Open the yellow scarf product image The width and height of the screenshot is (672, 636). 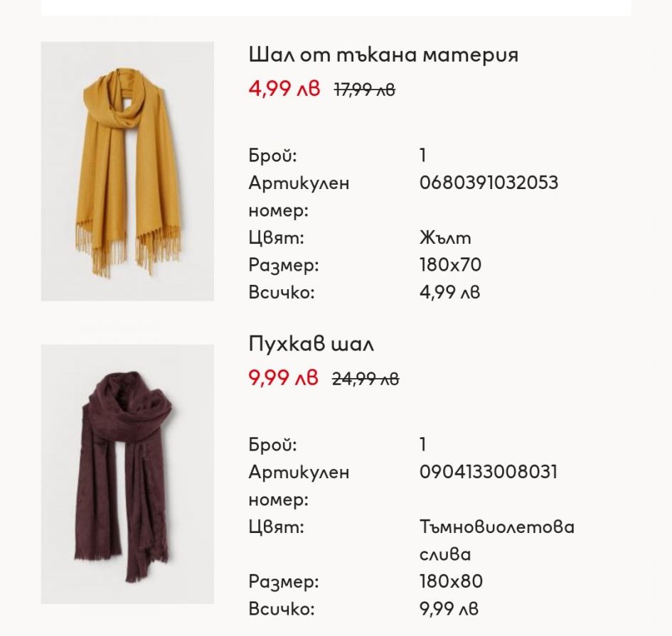coord(127,171)
